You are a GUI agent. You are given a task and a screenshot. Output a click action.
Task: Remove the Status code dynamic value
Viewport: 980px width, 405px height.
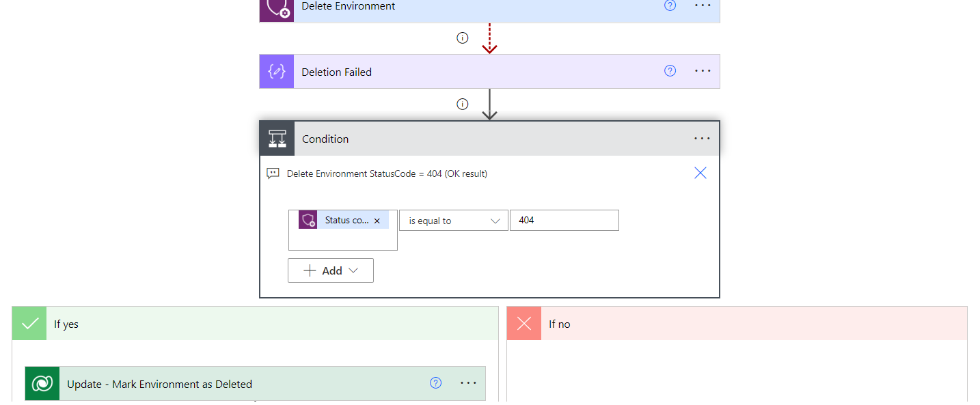tap(377, 220)
